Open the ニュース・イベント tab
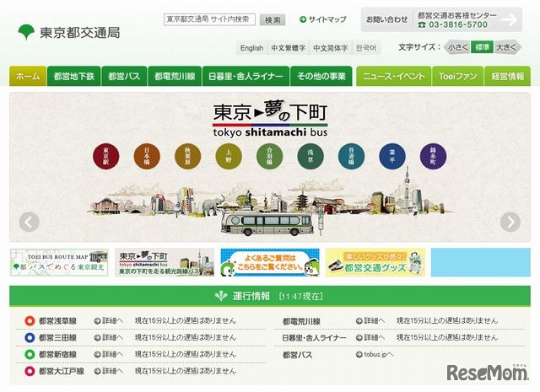This screenshot has height=392, width=540. [x=394, y=76]
